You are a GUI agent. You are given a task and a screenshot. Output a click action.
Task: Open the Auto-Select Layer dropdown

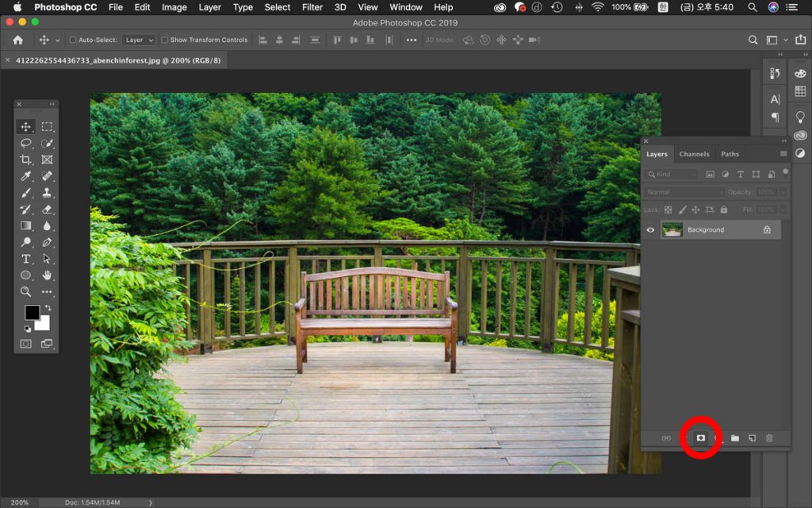[138, 40]
